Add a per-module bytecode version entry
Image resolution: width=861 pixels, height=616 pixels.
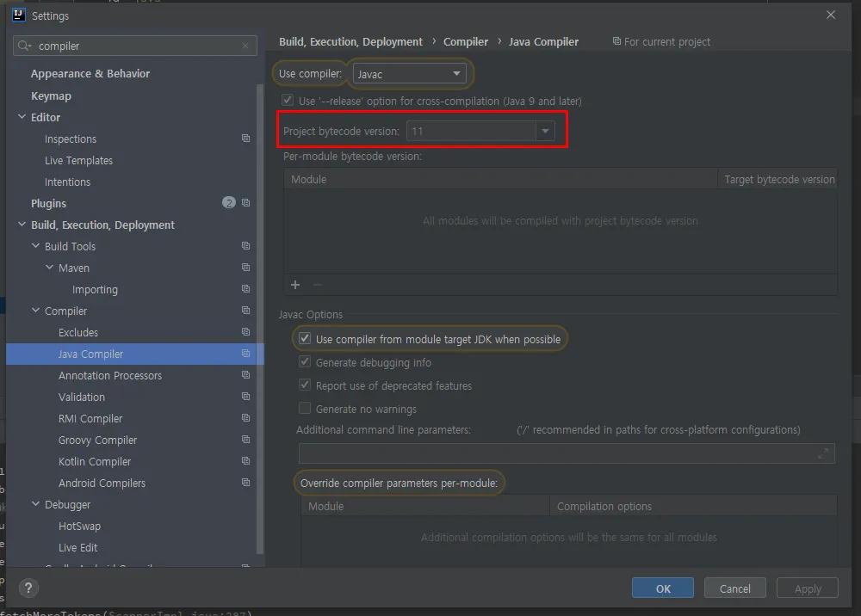pos(295,285)
